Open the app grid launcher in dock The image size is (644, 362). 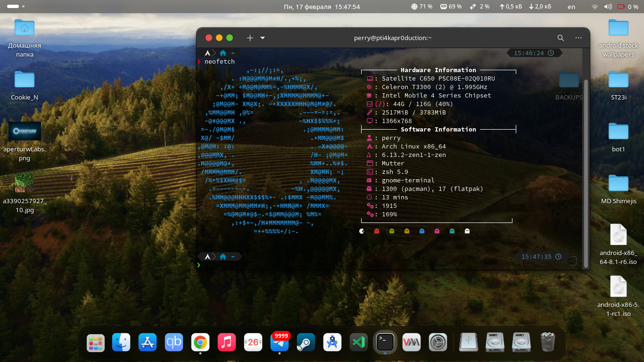point(96,343)
